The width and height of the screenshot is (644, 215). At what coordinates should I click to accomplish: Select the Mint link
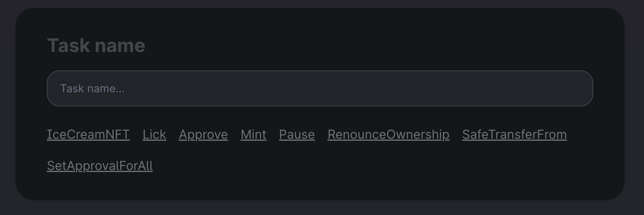253,134
